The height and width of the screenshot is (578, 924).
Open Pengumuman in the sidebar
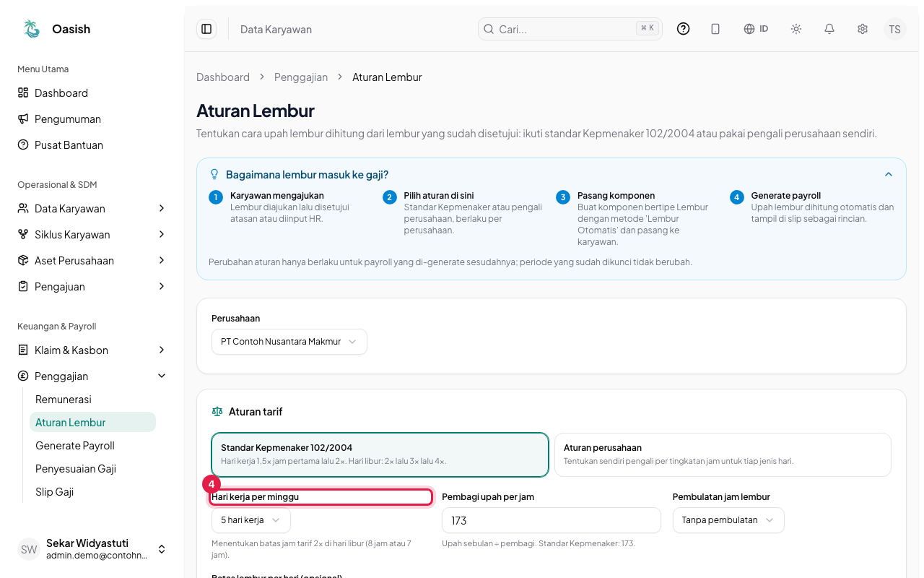(x=92, y=118)
